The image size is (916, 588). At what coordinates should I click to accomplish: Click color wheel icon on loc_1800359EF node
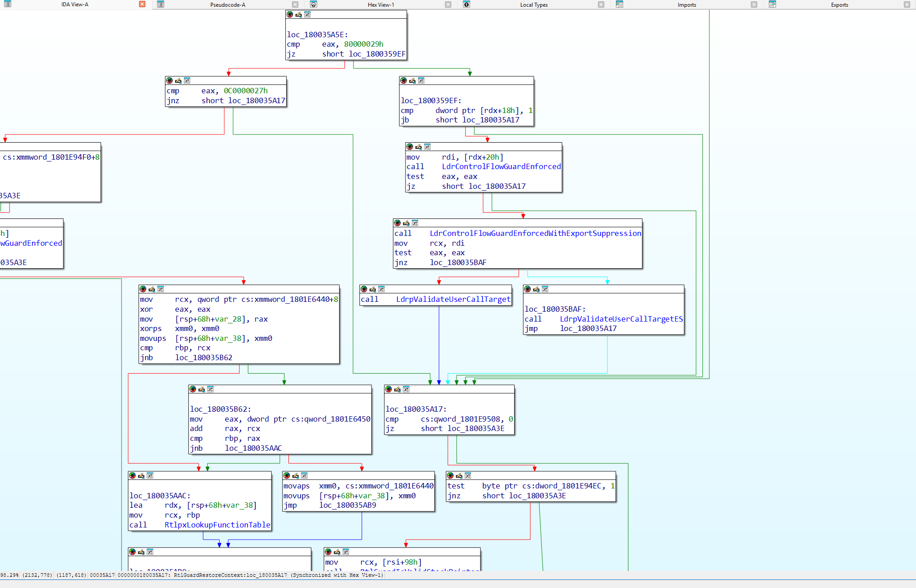pyautogui.click(x=404, y=81)
